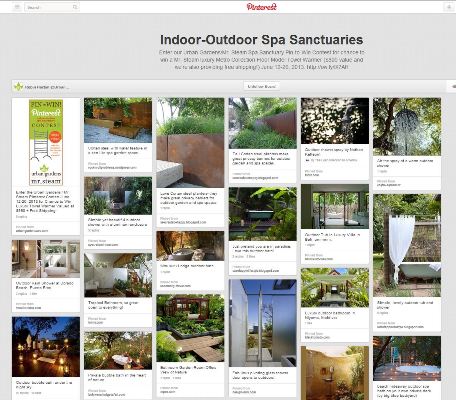This screenshot has height=400, width=456.
Task: Open the indoor bathroom with white tub photo
Action: click(x=46, y=259)
